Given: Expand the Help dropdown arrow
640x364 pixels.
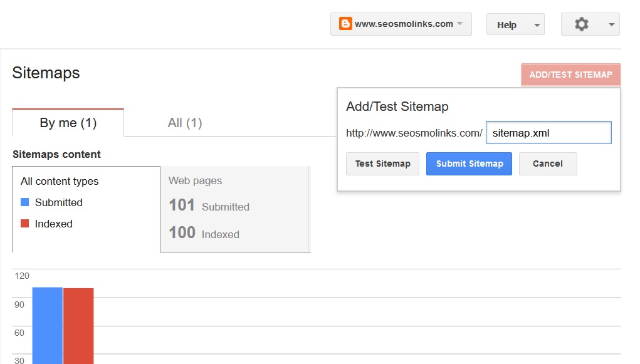Looking at the screenshot, I should [537, 25].
